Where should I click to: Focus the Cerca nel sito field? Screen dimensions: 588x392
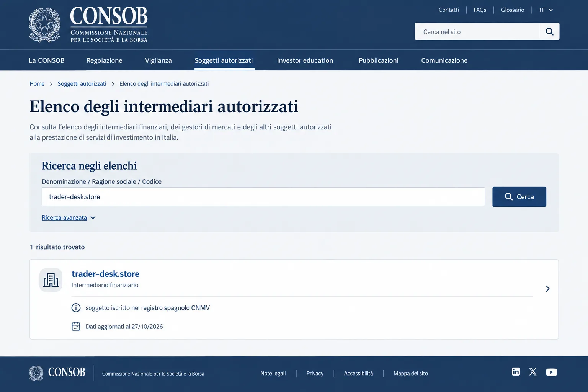tap(477, 32)
